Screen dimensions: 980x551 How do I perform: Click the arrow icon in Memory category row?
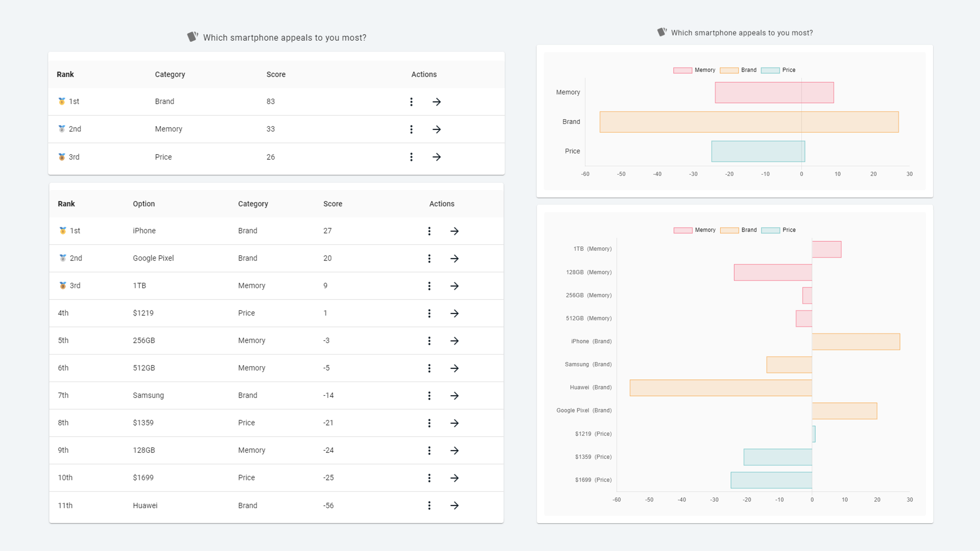point(436,129)
